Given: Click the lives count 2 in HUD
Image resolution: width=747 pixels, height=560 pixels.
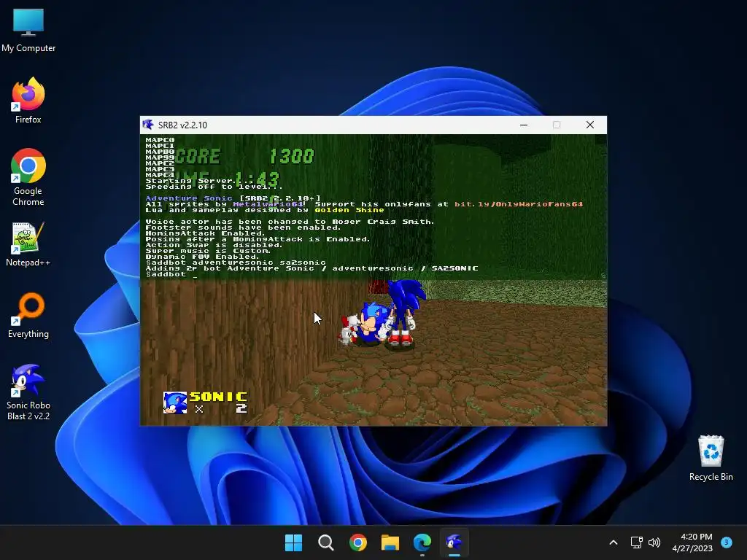Looking at the screenshot, I should tap(241, 408).
